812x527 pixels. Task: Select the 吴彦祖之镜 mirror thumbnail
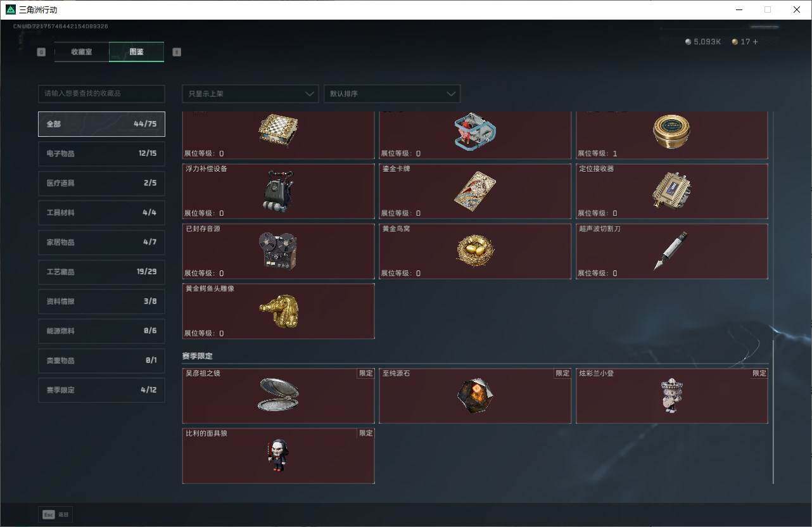coord(279,395)
